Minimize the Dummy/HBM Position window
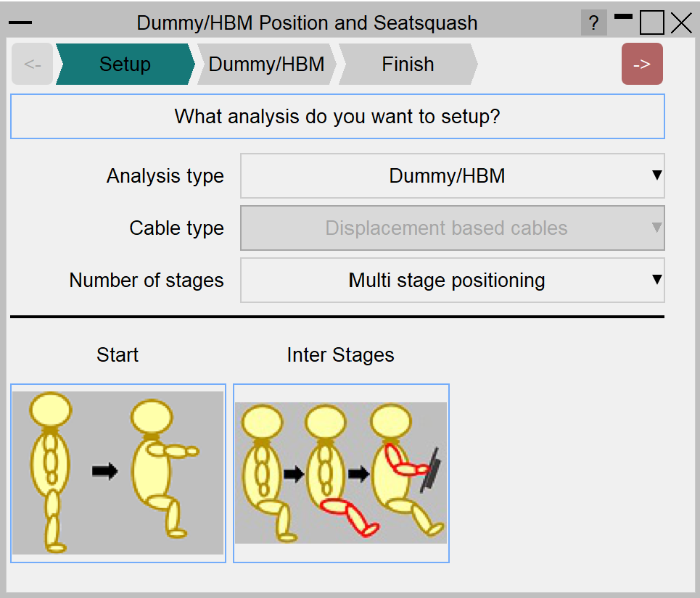This screenshot has width=700, height=598. tap(623, 17)
